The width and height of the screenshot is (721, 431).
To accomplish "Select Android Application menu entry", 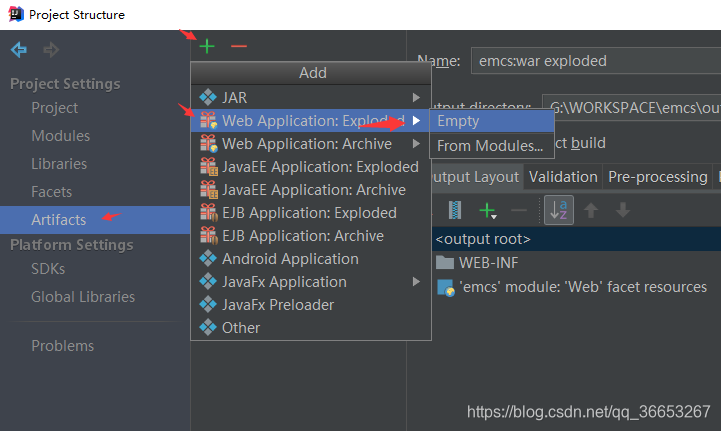I will [311, 259].
